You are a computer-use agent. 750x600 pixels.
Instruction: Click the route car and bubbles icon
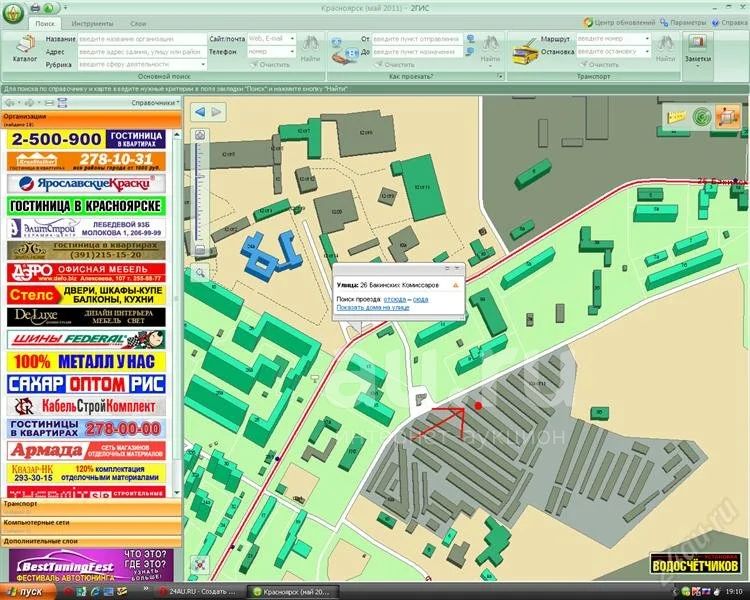coord(345,51)
